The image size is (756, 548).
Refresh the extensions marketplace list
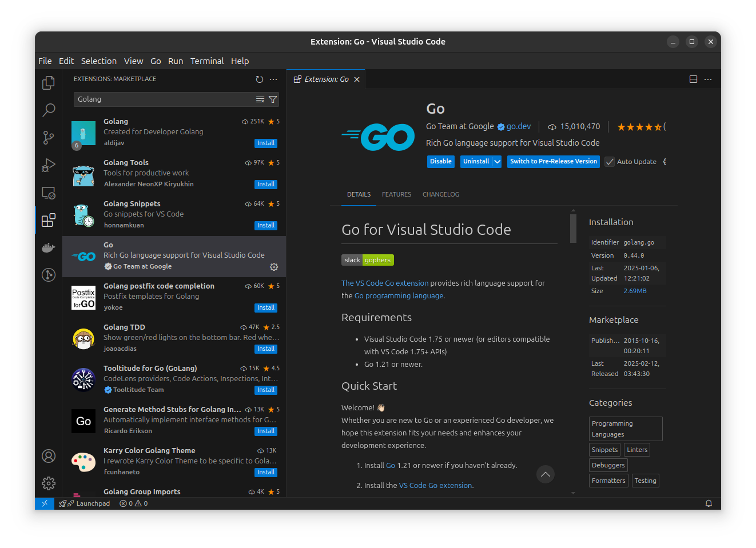260,79
